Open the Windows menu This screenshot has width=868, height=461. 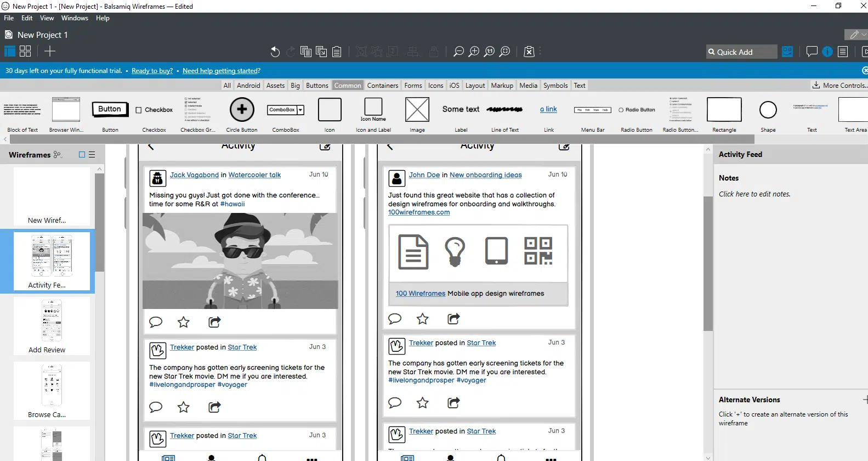75,18
